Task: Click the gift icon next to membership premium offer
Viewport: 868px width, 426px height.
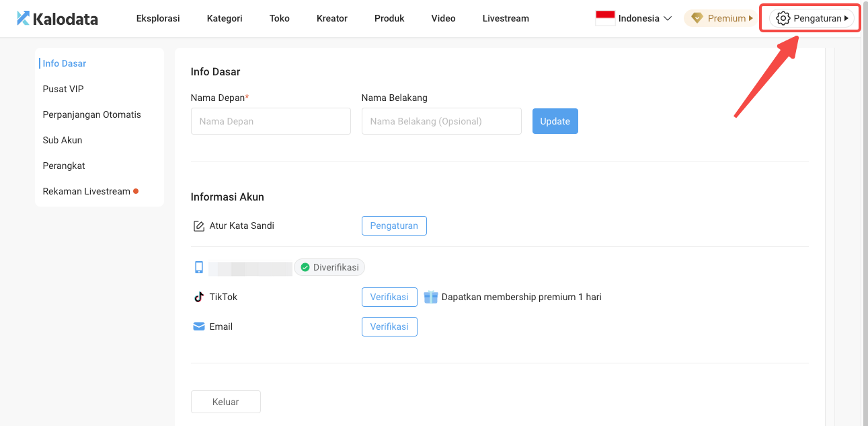Action: pos(430,297)
